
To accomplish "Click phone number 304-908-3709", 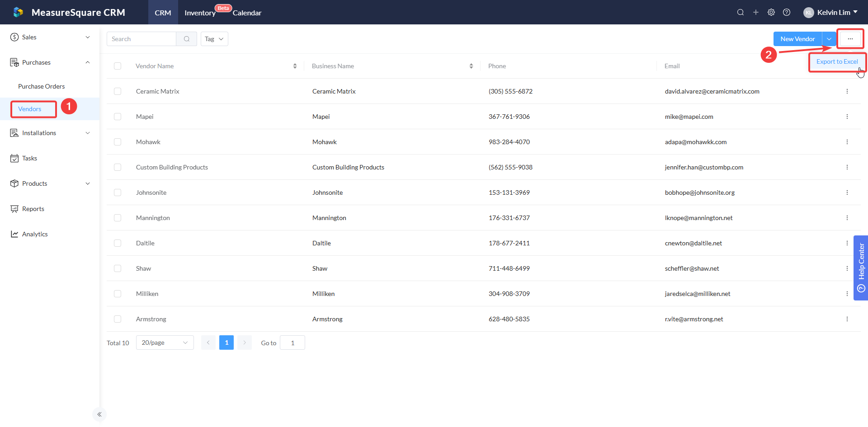I will click(509, 294).
